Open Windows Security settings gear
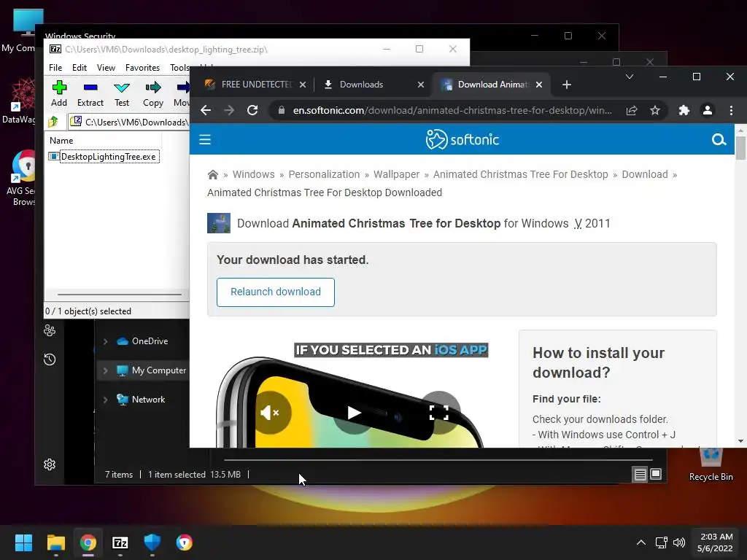 click(50, 464)
